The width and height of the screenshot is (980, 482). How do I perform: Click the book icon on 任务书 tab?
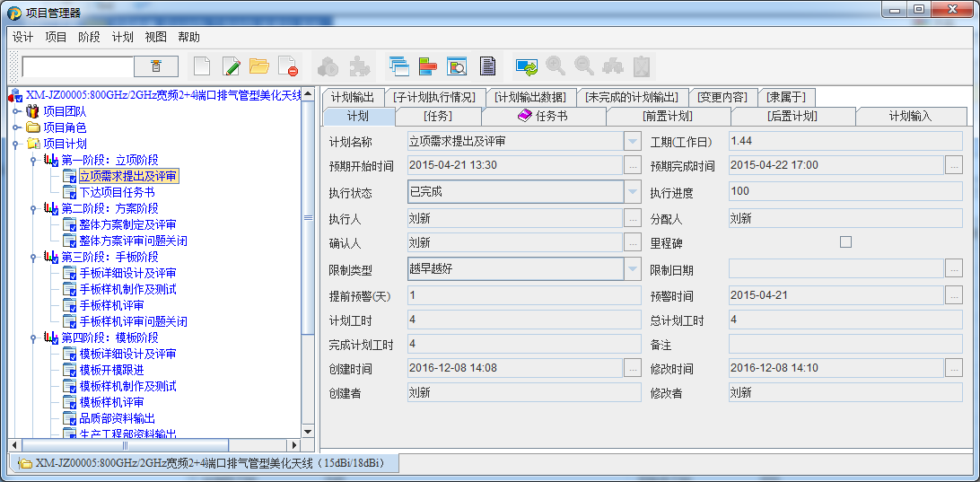[x=525, y=116]
